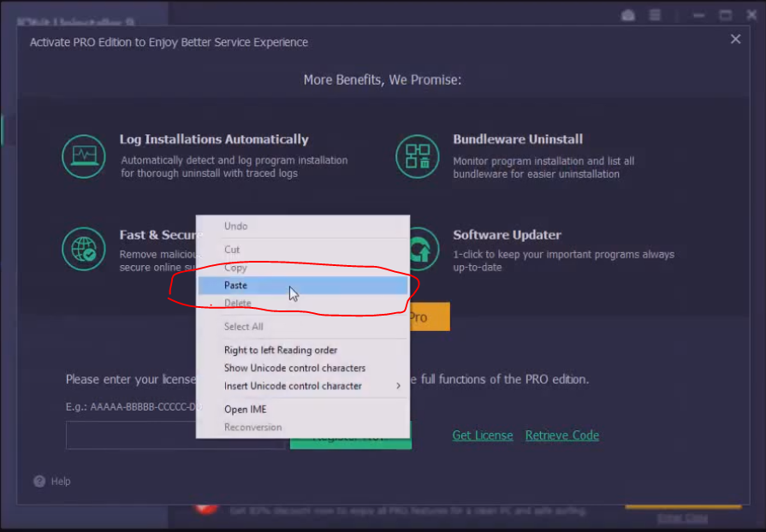The image size is (766, 532).
Task: Choose Undo in the context menu
Action: tap(303, 226)
